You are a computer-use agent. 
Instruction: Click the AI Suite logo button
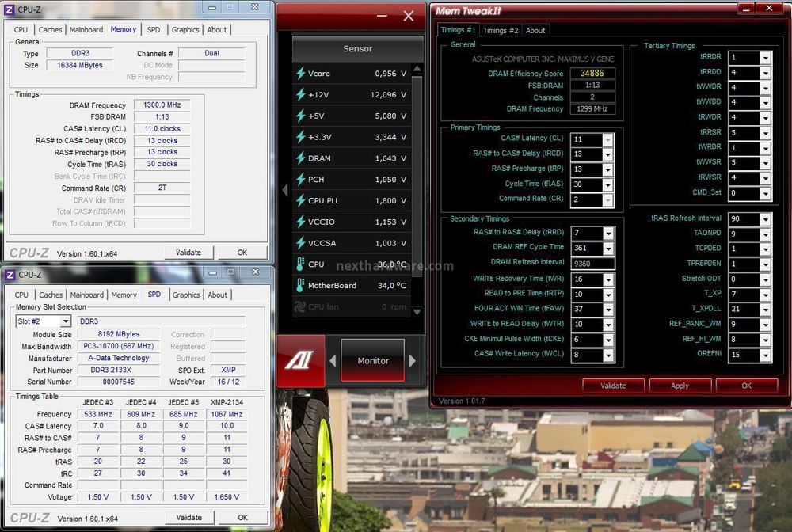(300, 360)
